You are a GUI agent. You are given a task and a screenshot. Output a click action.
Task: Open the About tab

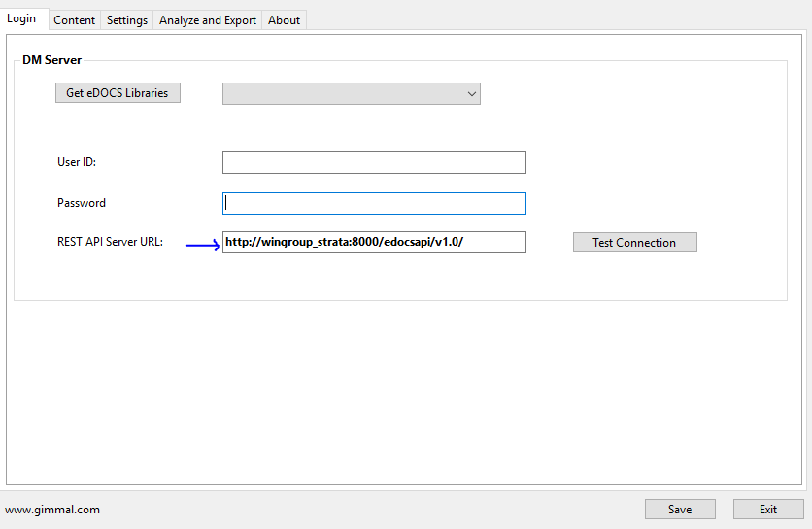coord(284,19)
